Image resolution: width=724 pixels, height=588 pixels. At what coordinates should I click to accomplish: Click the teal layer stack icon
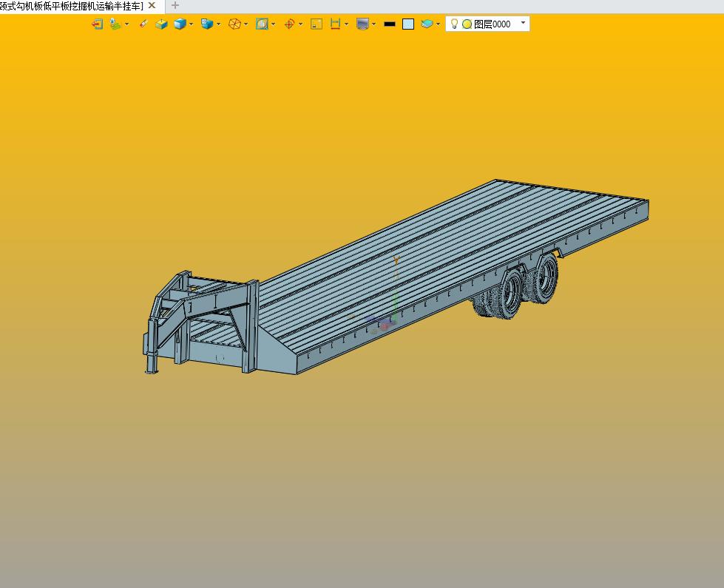(427, 24)
